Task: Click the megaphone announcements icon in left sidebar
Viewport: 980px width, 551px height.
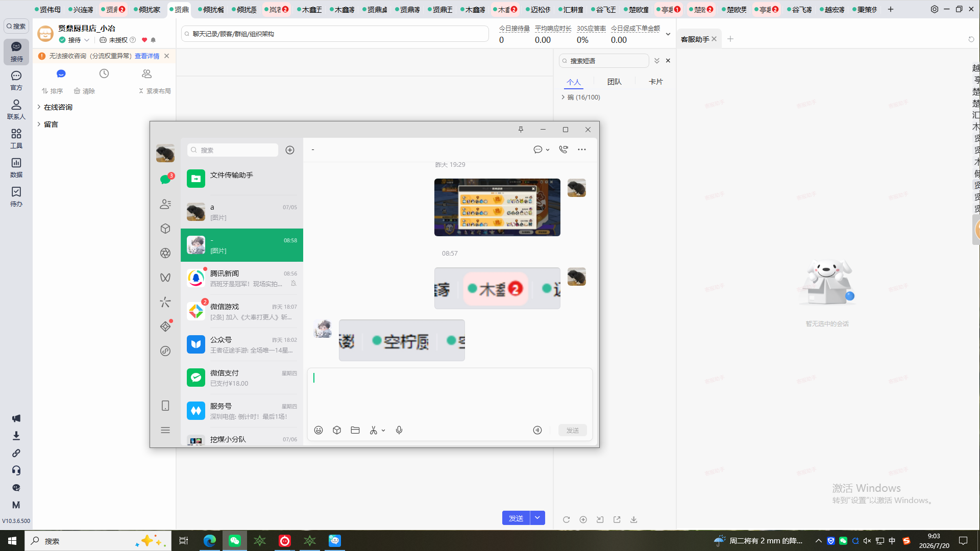Action: [16, 418]
